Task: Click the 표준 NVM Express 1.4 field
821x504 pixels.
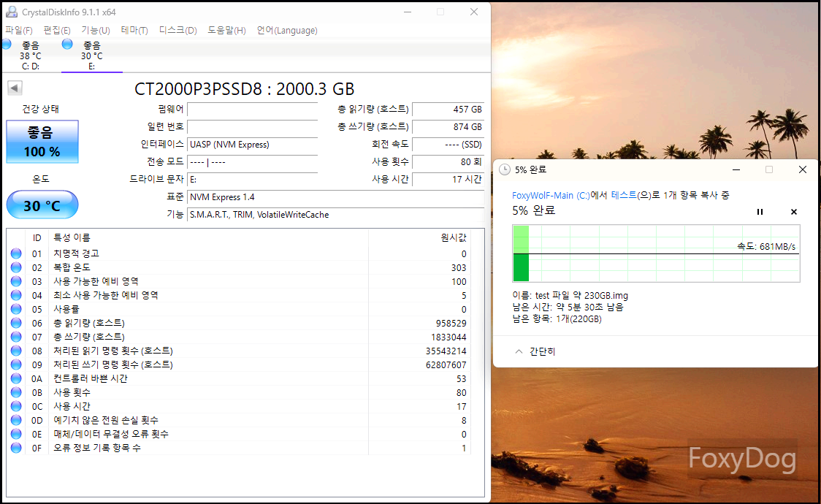Action: click(335, 196)
